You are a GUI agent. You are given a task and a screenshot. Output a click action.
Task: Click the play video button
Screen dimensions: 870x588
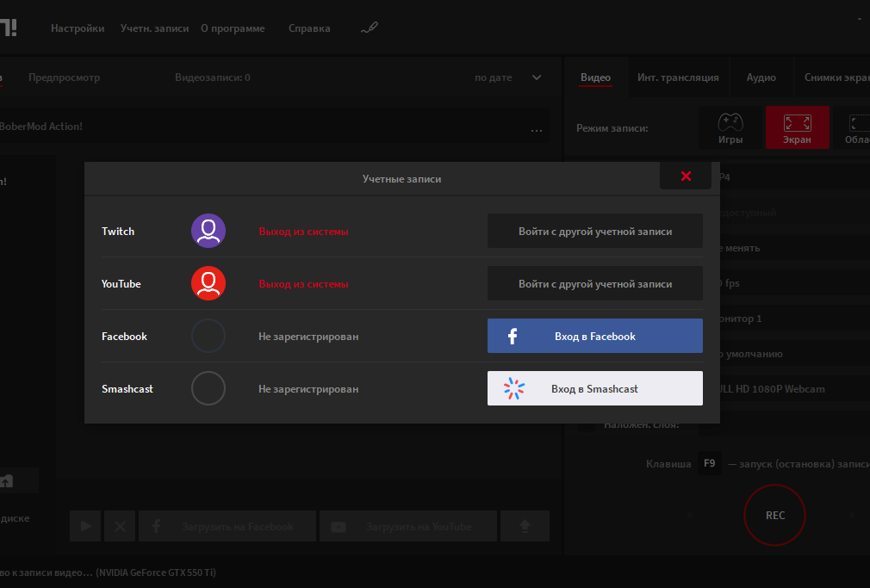click(85, 526)
